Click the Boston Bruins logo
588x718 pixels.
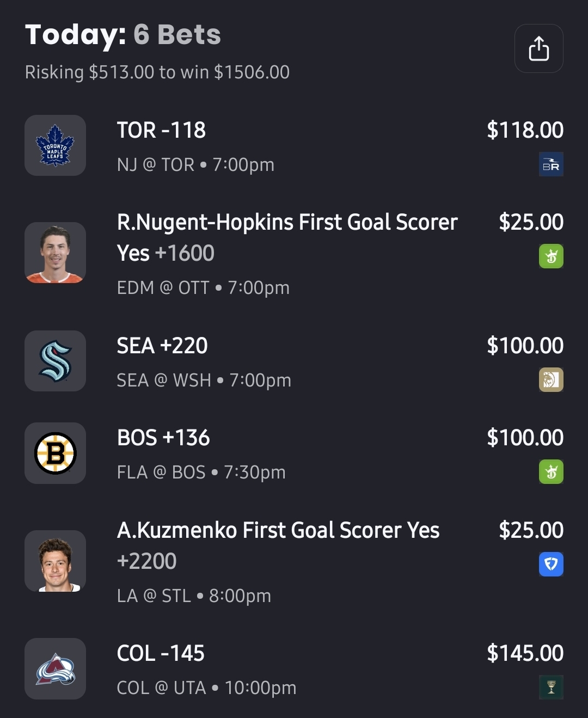55,453
